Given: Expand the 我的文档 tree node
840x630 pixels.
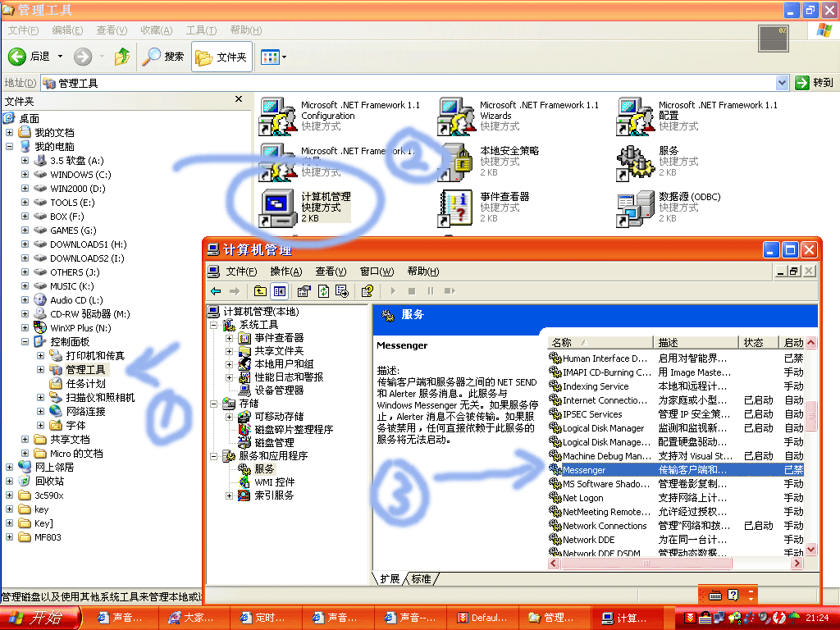Looking at the screenshot, I should [x=10, y=132].
